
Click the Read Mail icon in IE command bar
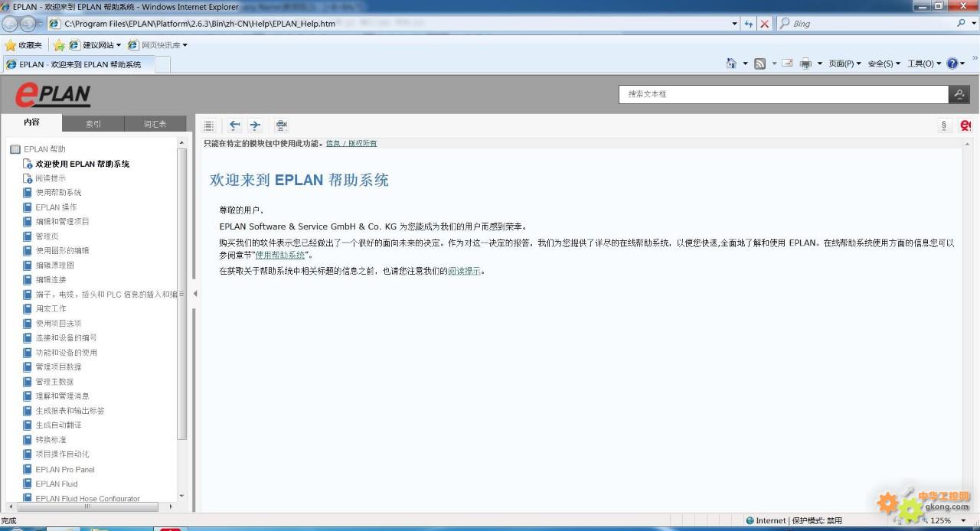787,64
